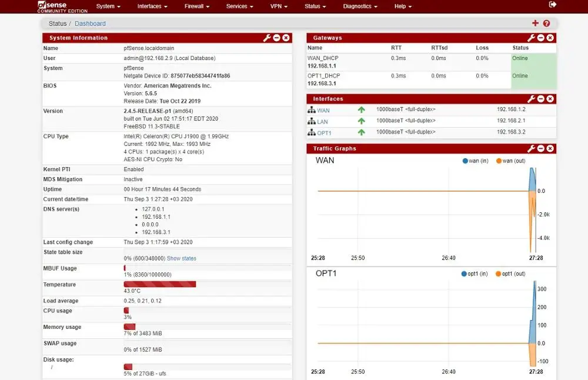Click the Memory usage progress bar
The image size is (588, 380).
(x=208, y=326)
